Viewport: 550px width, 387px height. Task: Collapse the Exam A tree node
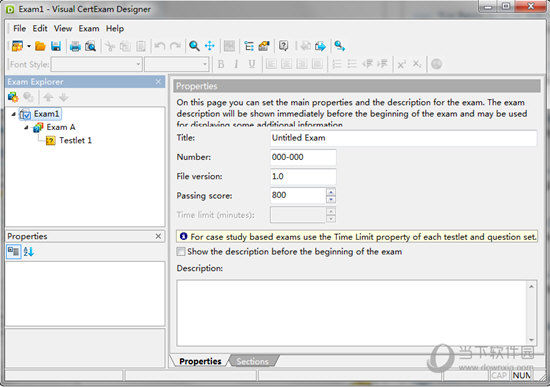click(x=26, y=127)
